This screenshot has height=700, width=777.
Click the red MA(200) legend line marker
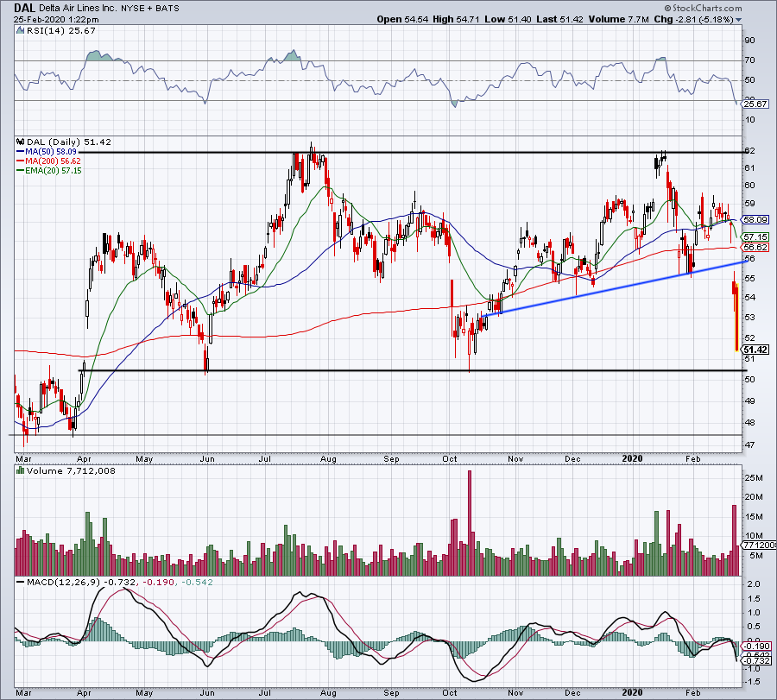point(21,161)
